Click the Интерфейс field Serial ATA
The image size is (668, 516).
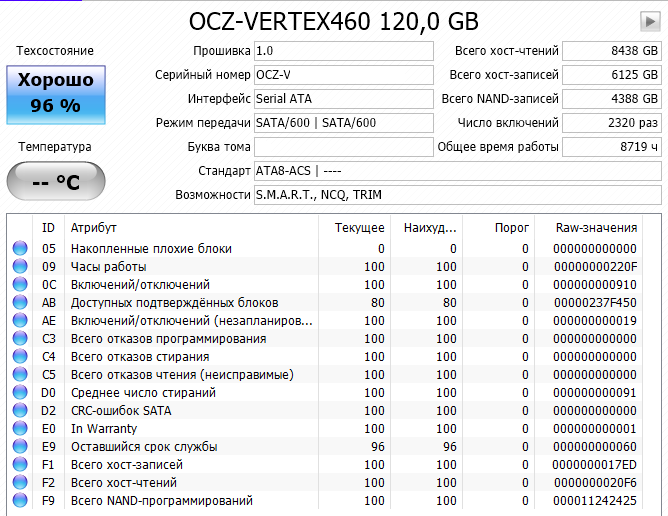click(x=344, y=98)
